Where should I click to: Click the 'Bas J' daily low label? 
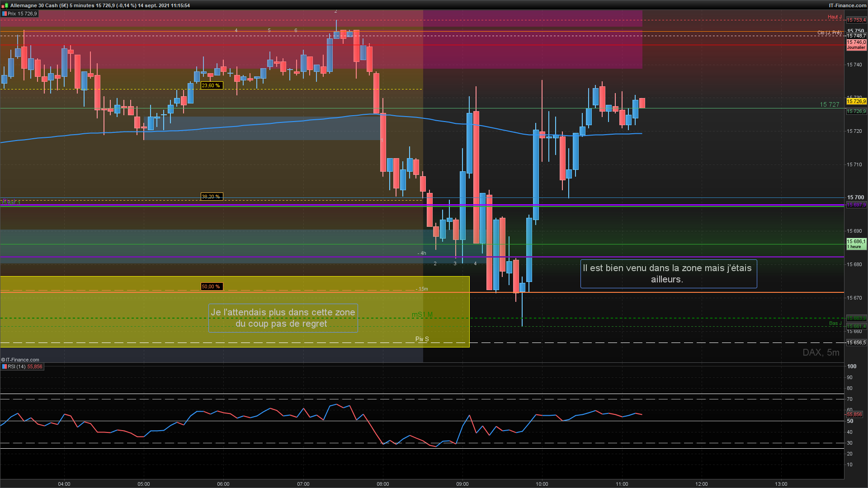[835, 323]
